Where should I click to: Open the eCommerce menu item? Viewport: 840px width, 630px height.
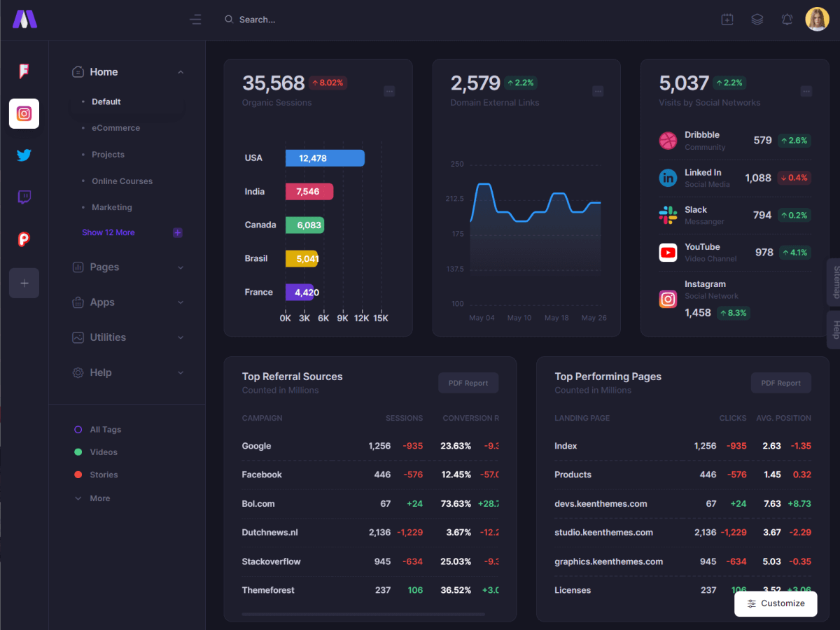point(115,128)
